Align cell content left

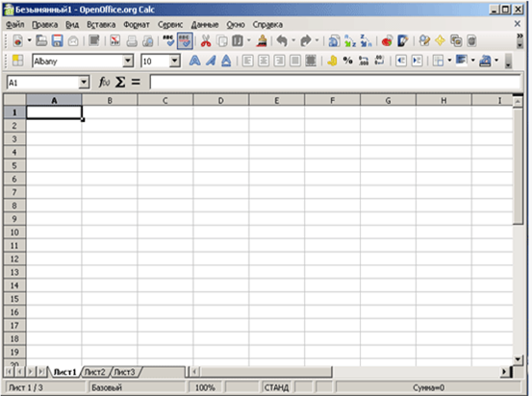(x=247, y=61)
